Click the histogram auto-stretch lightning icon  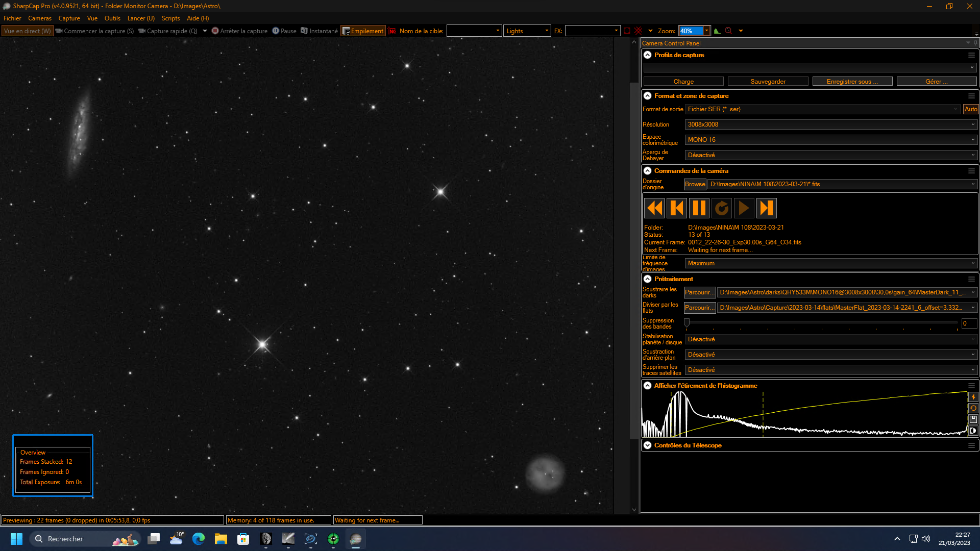tap(973, 397)
